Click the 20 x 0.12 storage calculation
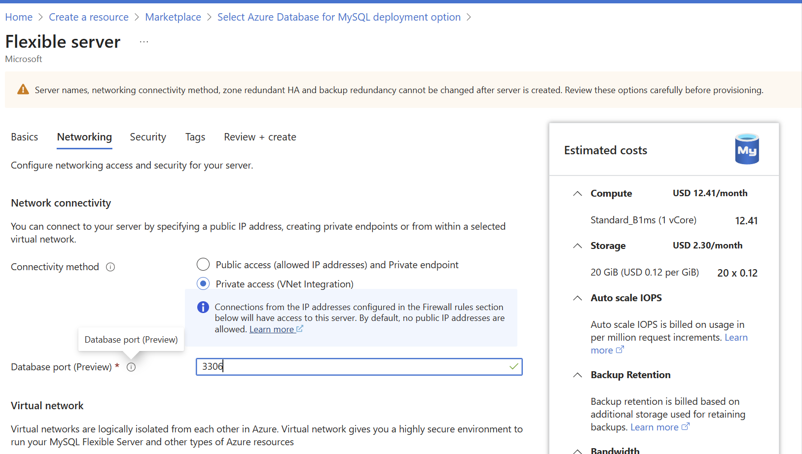 tap(737, 273)
